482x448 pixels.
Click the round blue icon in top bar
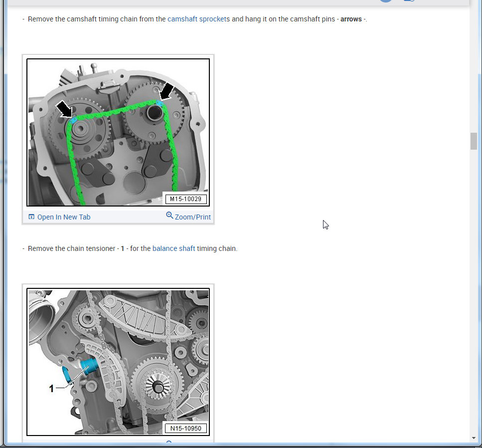tap(386, 1)
